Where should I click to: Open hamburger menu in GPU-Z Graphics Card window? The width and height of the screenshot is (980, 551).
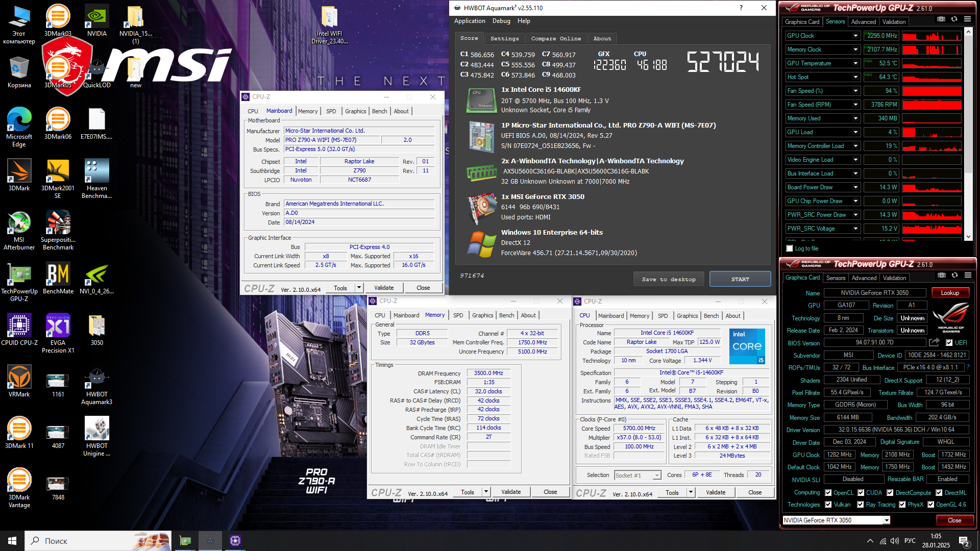point(968,275)
